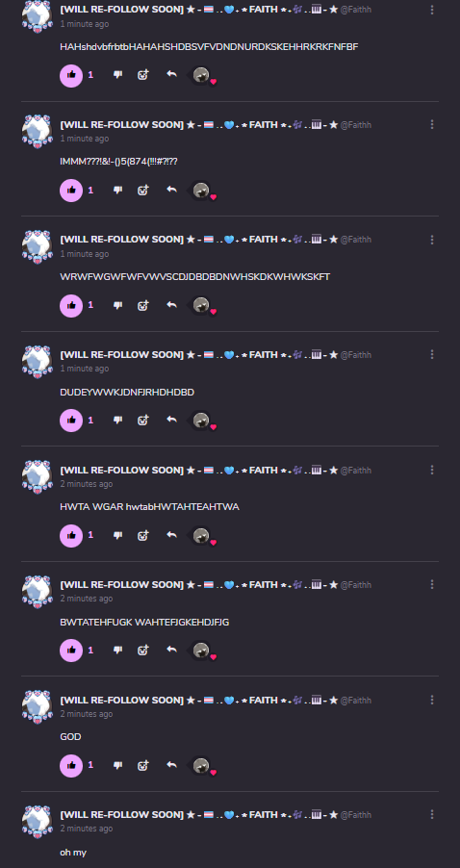Open three-dot menu on DUDEYWWKJDNFJRHDHDBD comment
This screenshot has height=868, width=460.
click(x=432, y=354)
